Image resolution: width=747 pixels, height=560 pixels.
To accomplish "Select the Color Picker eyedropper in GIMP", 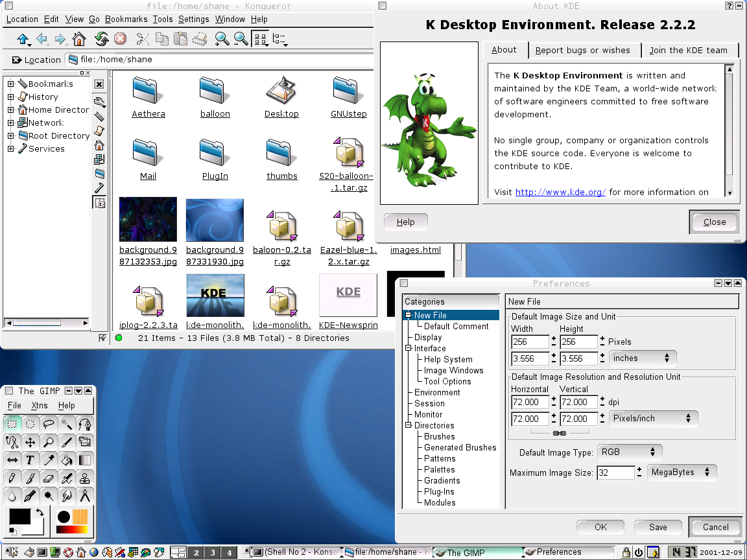I will (x=48, y=460).
